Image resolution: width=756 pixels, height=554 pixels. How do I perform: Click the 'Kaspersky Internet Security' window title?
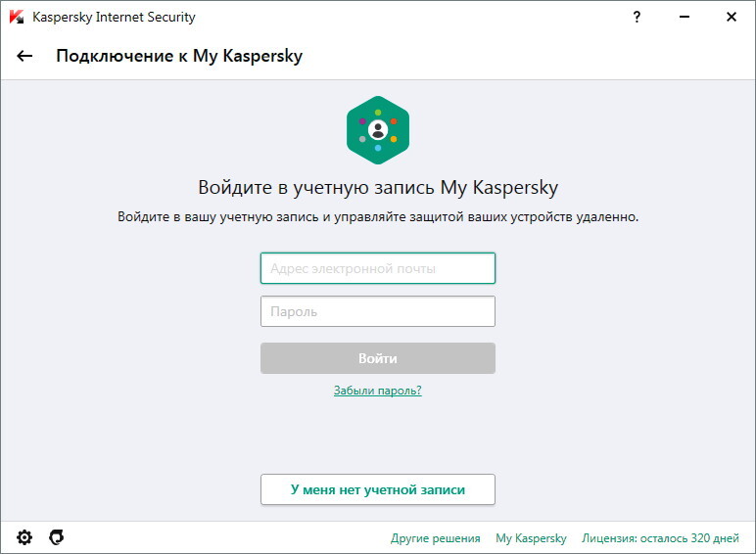114,17
